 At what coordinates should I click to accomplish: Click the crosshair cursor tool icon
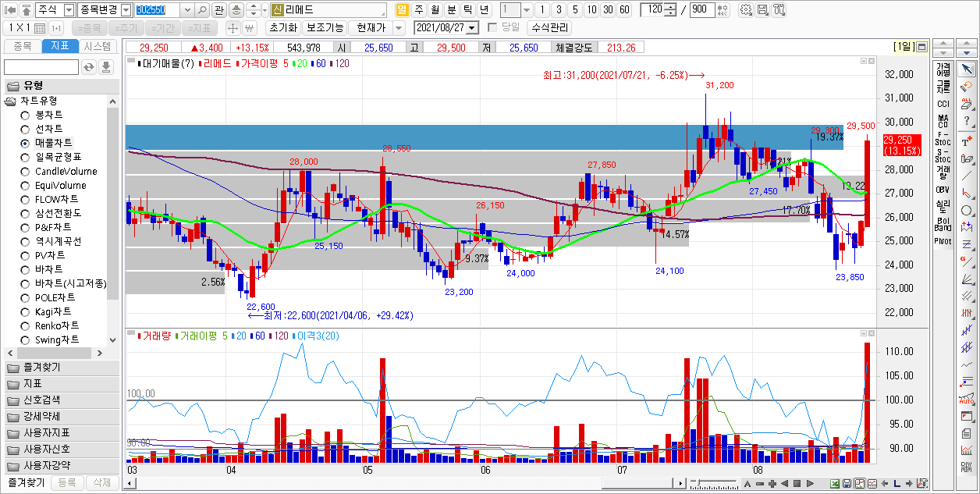233,28
